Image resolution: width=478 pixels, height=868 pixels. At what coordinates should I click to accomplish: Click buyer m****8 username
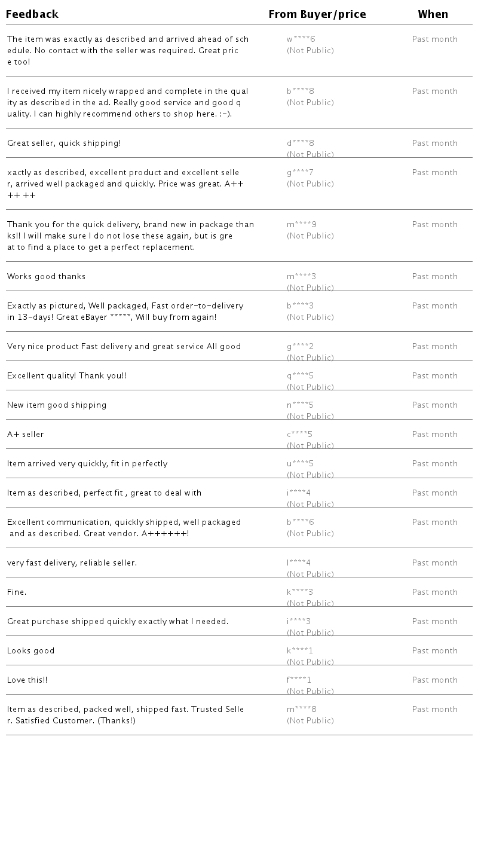point(302,710)
